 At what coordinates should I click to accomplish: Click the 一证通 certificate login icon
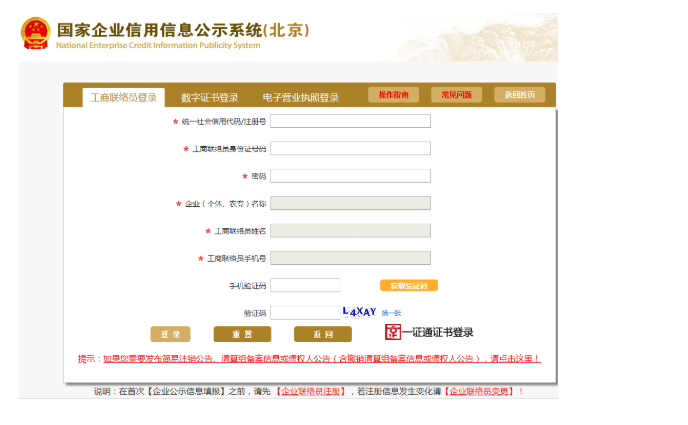click(x=393, y=332)
